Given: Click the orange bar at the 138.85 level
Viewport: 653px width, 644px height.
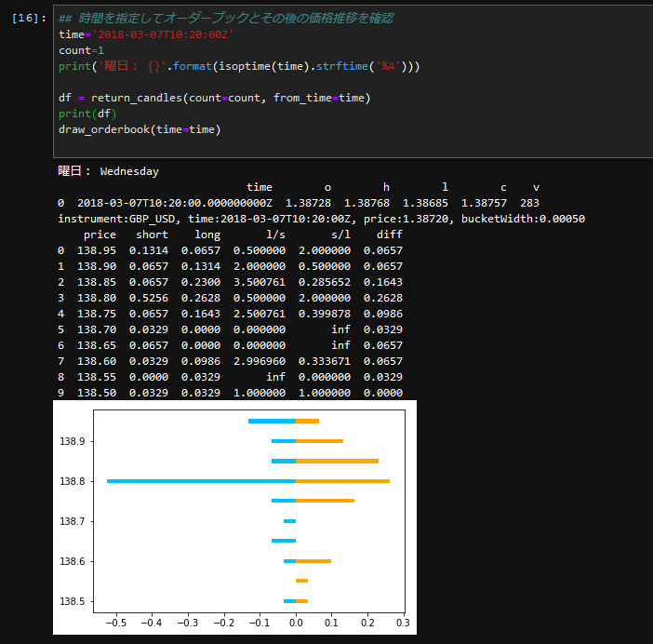Looking at the screenshot, I should (337, 462).
